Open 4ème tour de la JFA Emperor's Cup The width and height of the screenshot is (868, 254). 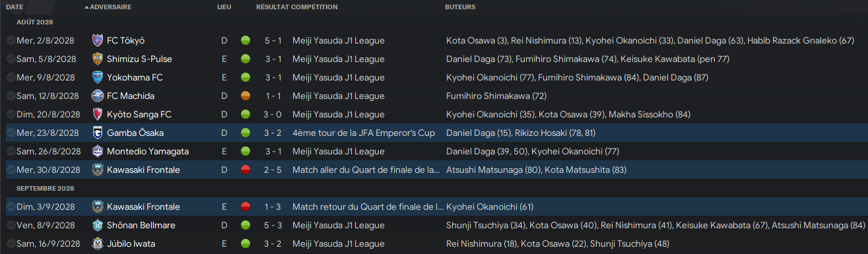364,133
